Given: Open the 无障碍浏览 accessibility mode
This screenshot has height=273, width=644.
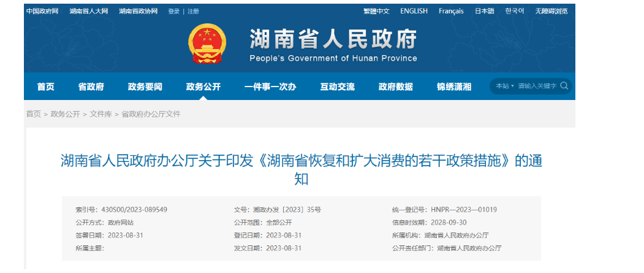Looking at the screenshot, I should click(551, 11).
